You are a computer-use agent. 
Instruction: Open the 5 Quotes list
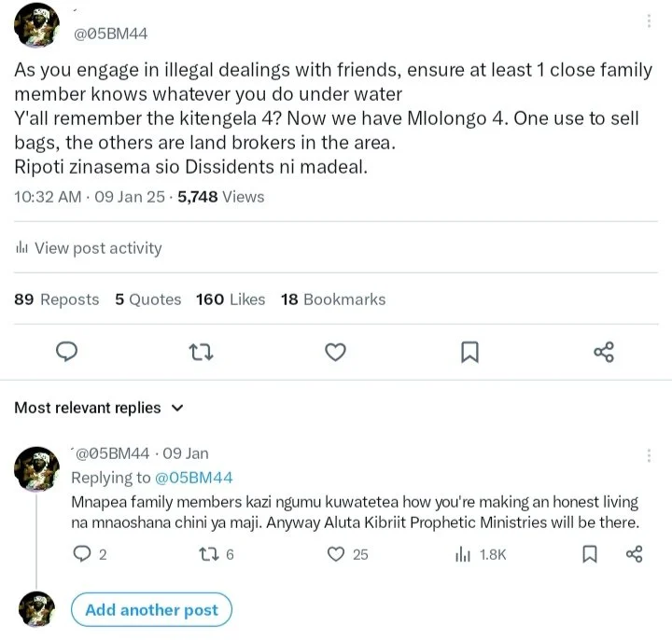tap(148, 299)
